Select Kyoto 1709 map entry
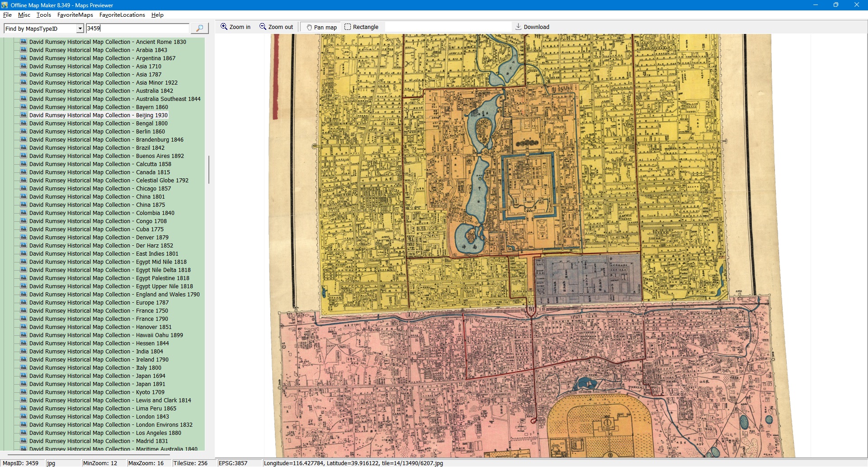 97,392
